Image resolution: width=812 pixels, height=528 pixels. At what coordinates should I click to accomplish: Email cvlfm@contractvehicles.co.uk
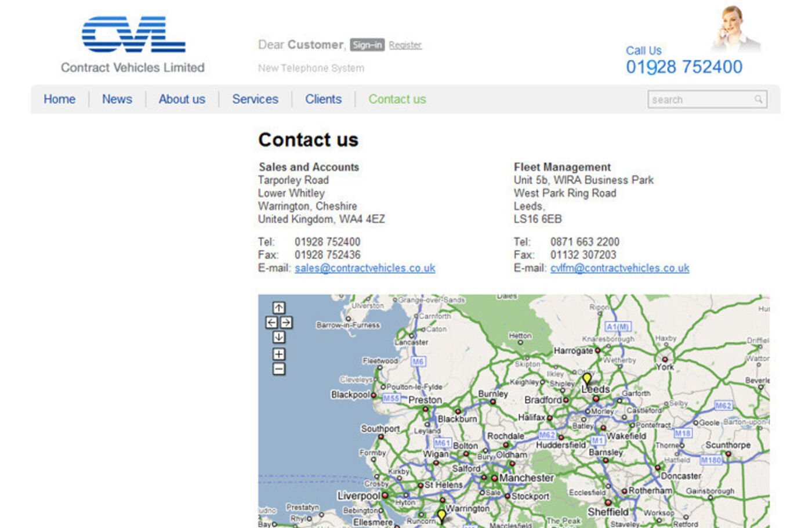tap(619, 268)
